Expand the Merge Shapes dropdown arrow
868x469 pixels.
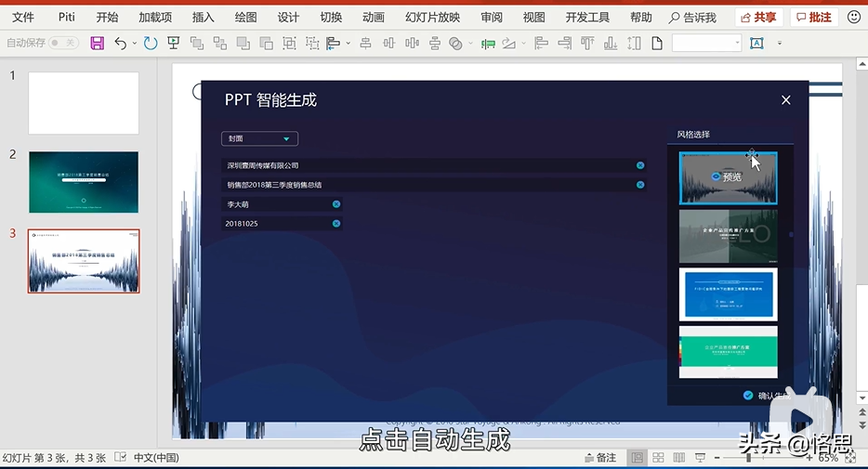[470, 43]
